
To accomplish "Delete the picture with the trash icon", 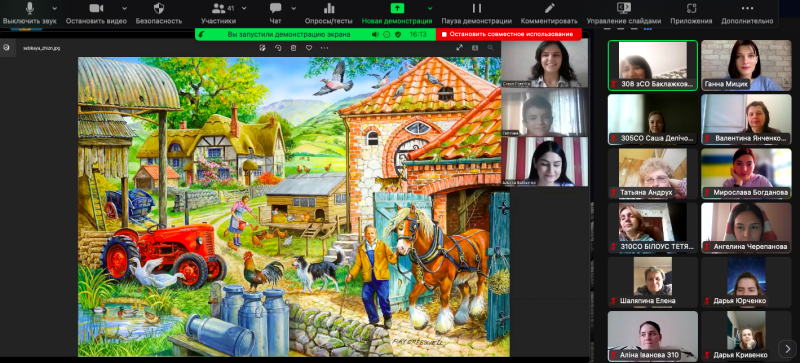I will (293, 47).
